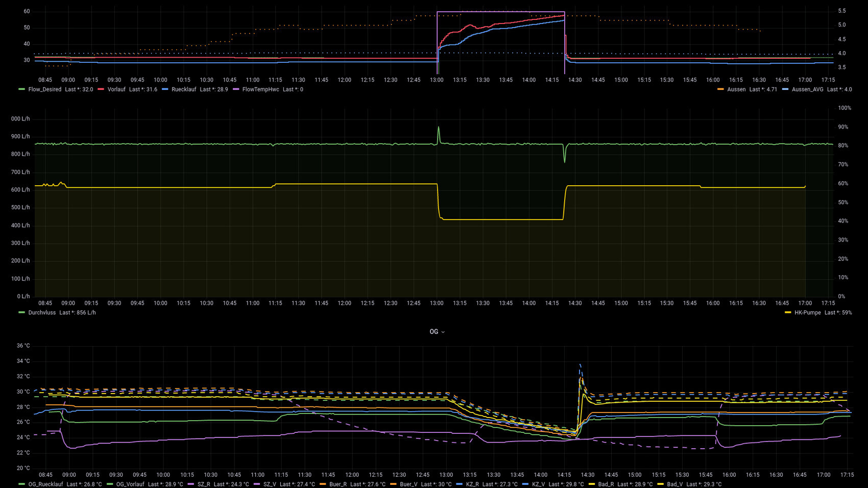The image size is (868, 488).
Task: Click the blue Ruecklauf legend color marker
Action: pos(165,89)
